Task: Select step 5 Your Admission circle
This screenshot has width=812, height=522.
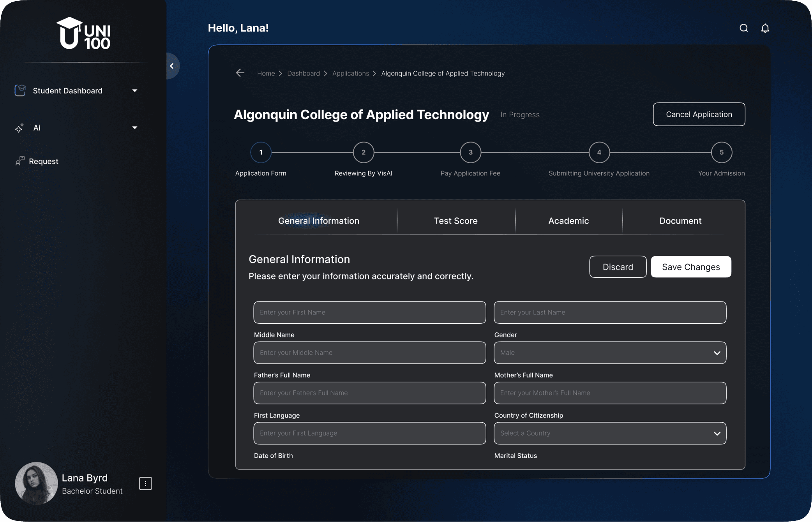Action: [x=722, y=152]
